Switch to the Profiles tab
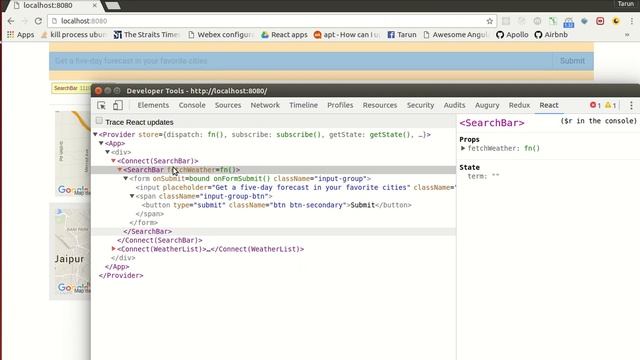Image resolution: width=640 pixels, height=360 pixels. 340,105
